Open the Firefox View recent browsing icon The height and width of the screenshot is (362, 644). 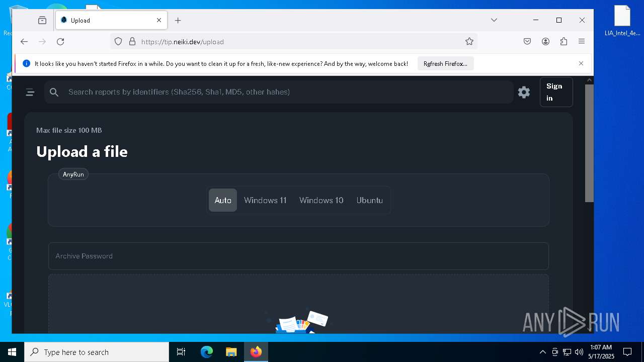click(x=42, y=20)
